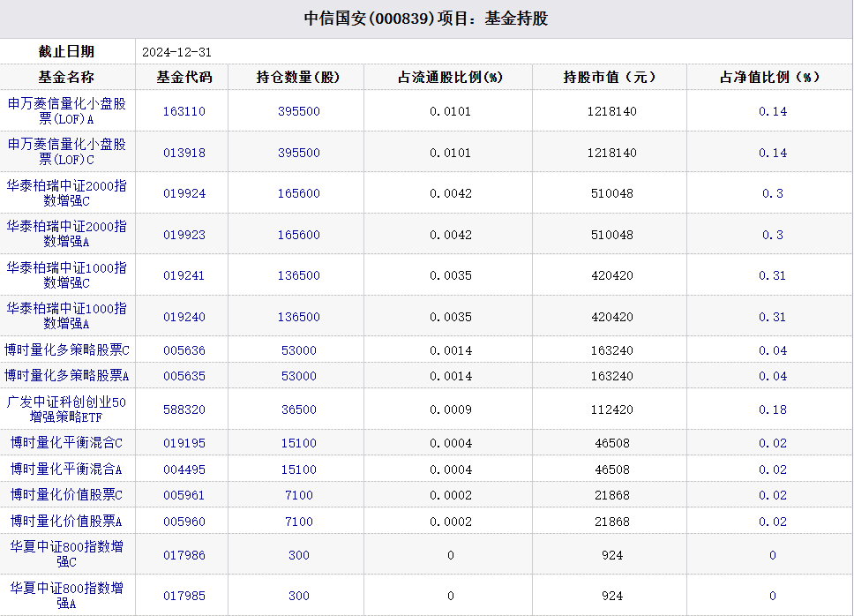Viewport: 854px width, 616px height.
Task: Click fund code 019195
Action: point(184,443)
